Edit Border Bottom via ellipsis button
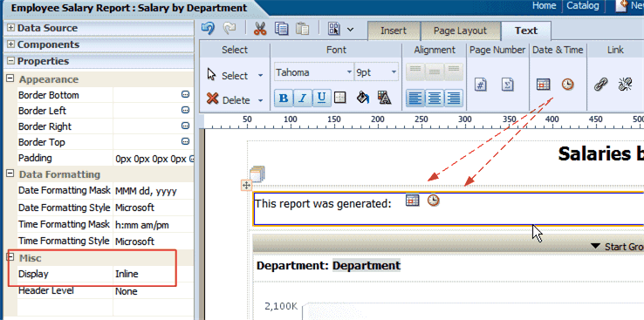 click(185, 94)
